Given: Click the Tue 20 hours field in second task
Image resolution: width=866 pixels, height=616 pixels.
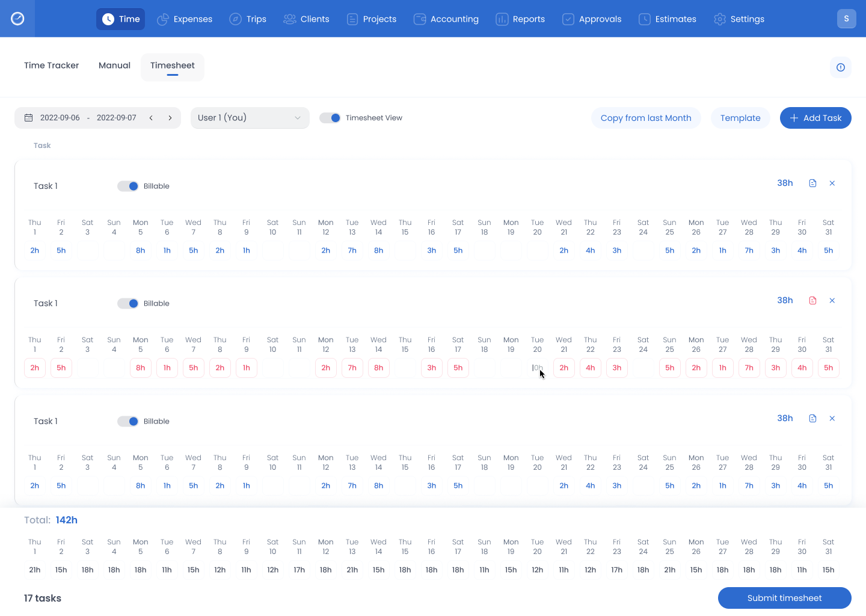Looking at the screenshot, I should coord(538,368).
